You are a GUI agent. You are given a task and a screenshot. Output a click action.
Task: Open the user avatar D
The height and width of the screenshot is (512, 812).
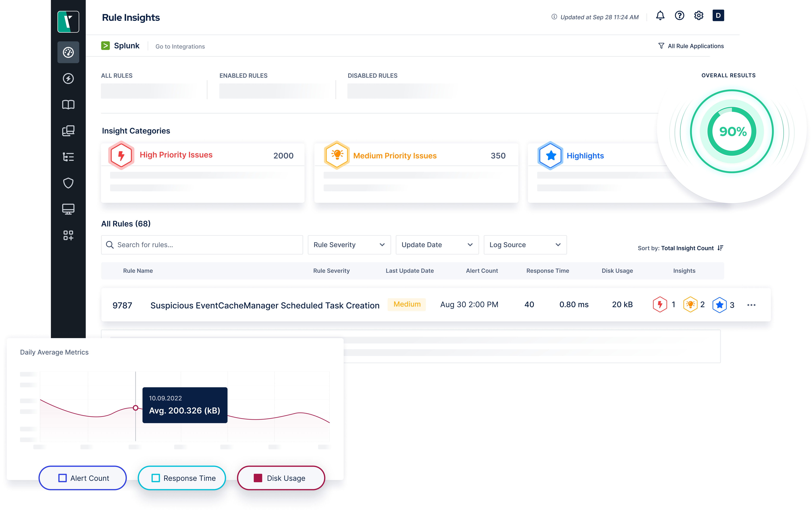point(718,15)
